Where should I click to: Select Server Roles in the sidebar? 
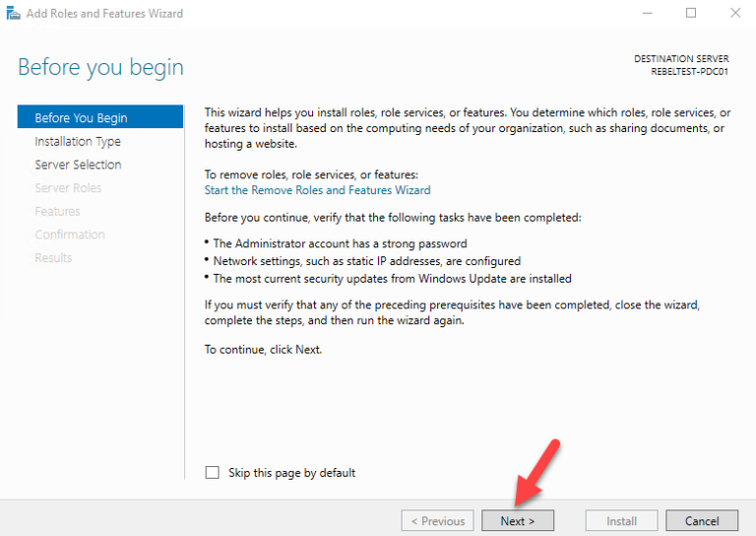68,188
